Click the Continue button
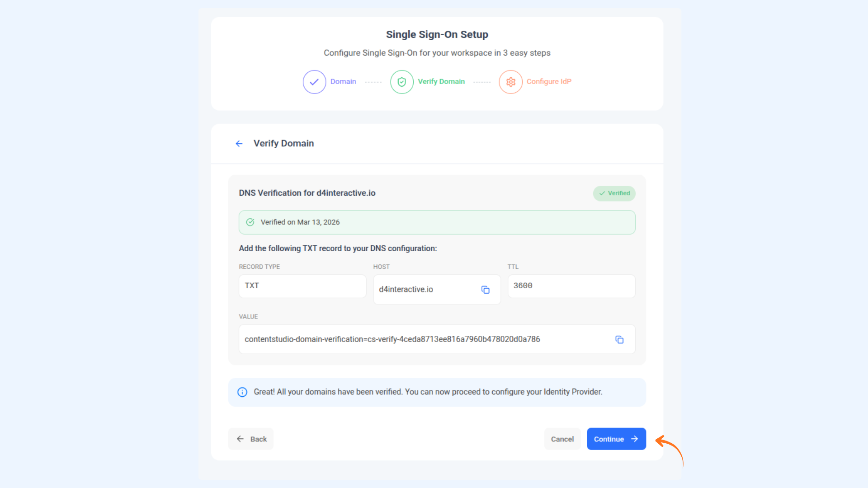The width and height of the screenshot is (868, 488). point(616,439)
